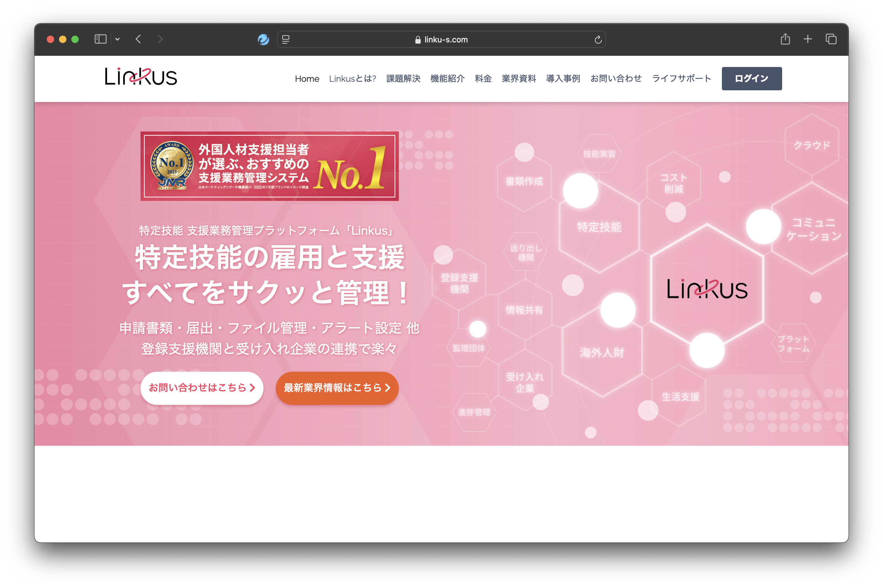This screenshot has height=588, width=883.
Task: Open the 機能紹介 menu item
Action: click(447, 79)
